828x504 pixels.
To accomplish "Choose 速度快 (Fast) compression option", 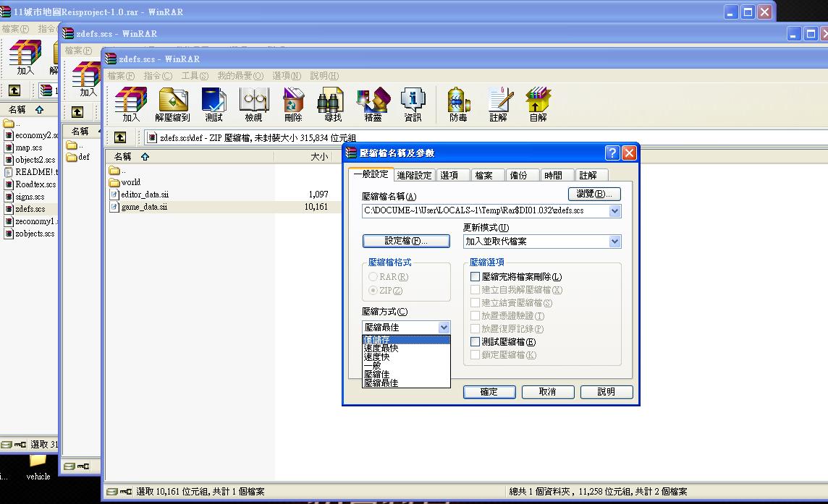I will 406,356.
